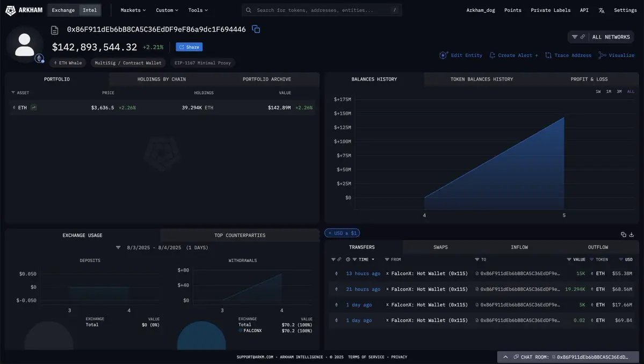Open the TOP COUNTERPARTIES tab

point(240,235)
